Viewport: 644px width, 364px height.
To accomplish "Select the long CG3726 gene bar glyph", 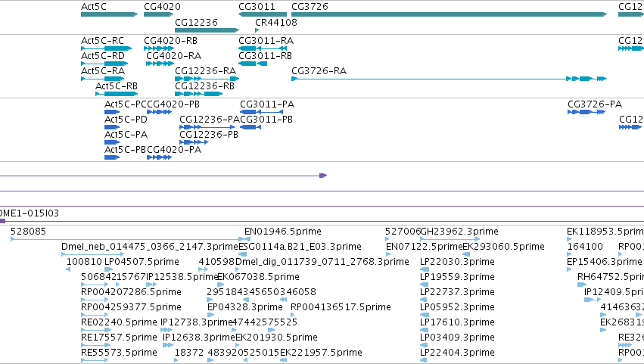I will (449, 14).
